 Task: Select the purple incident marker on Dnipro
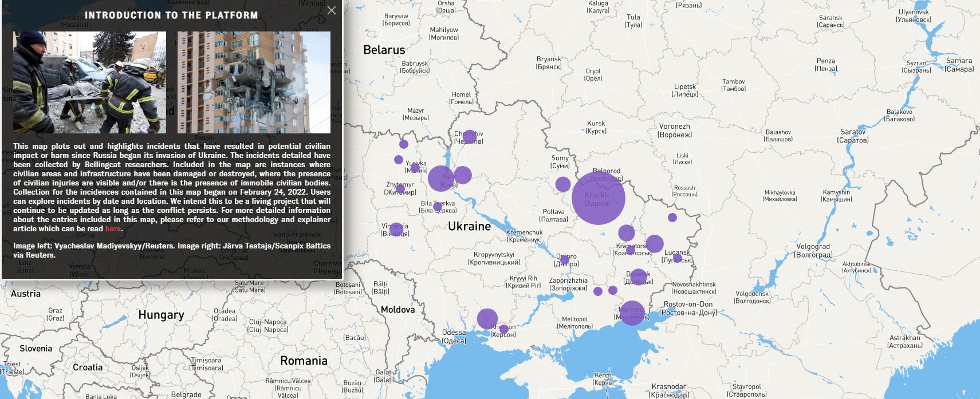(565, 260)
